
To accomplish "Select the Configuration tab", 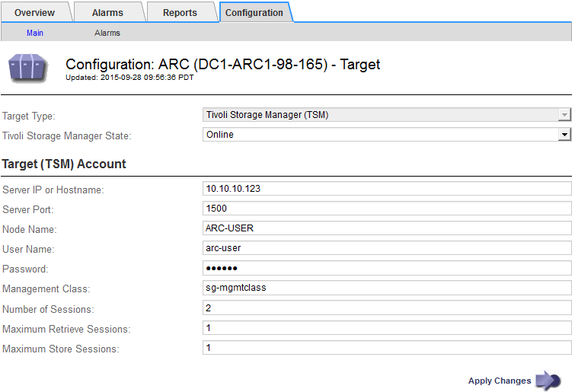I will coord(254,13).
